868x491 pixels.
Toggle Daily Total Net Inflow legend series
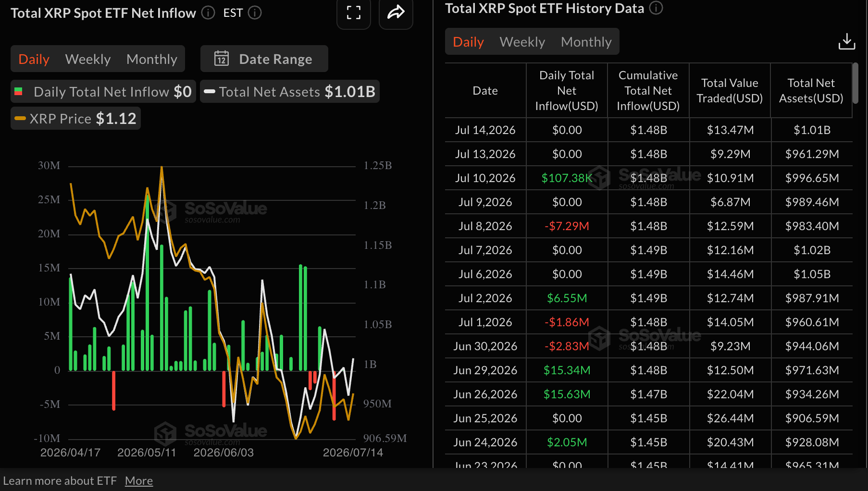coord(103,91)
